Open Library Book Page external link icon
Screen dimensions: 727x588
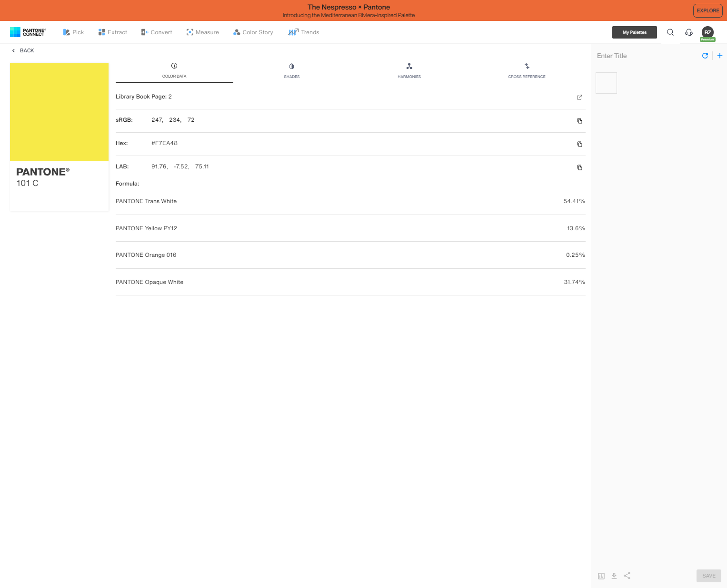[579, 97]
